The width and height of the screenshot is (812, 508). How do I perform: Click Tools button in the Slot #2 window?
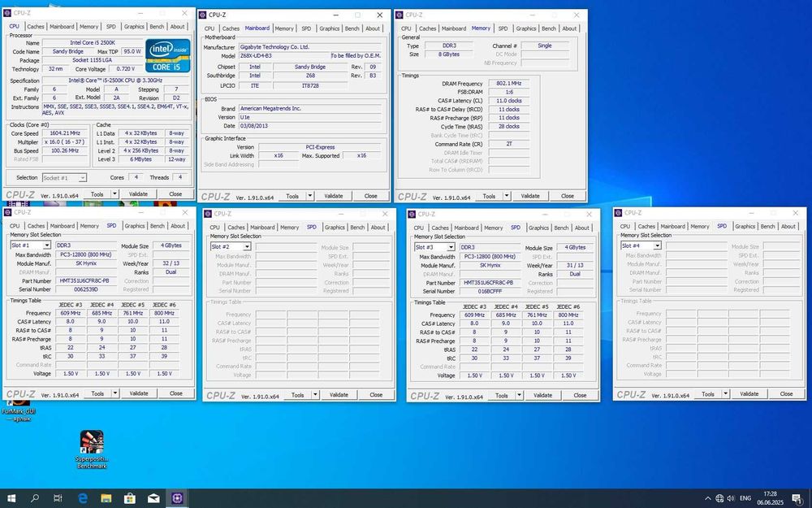pyautogui.click(x=297, y=394)
